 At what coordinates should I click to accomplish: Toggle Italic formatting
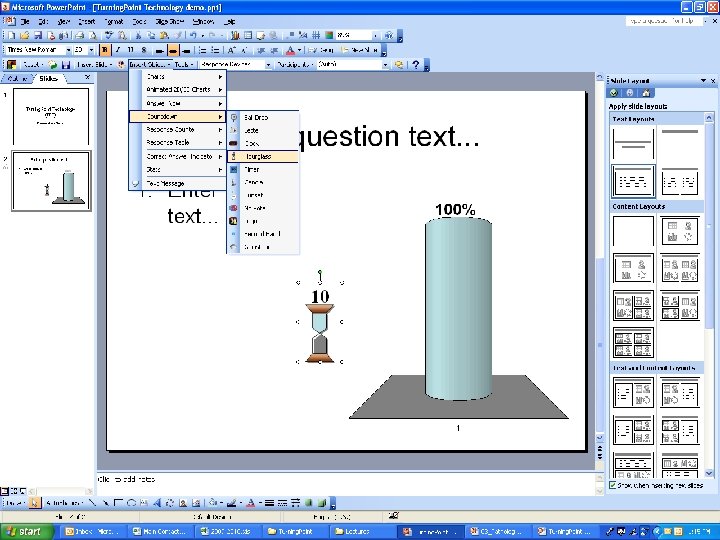(118, 50)
